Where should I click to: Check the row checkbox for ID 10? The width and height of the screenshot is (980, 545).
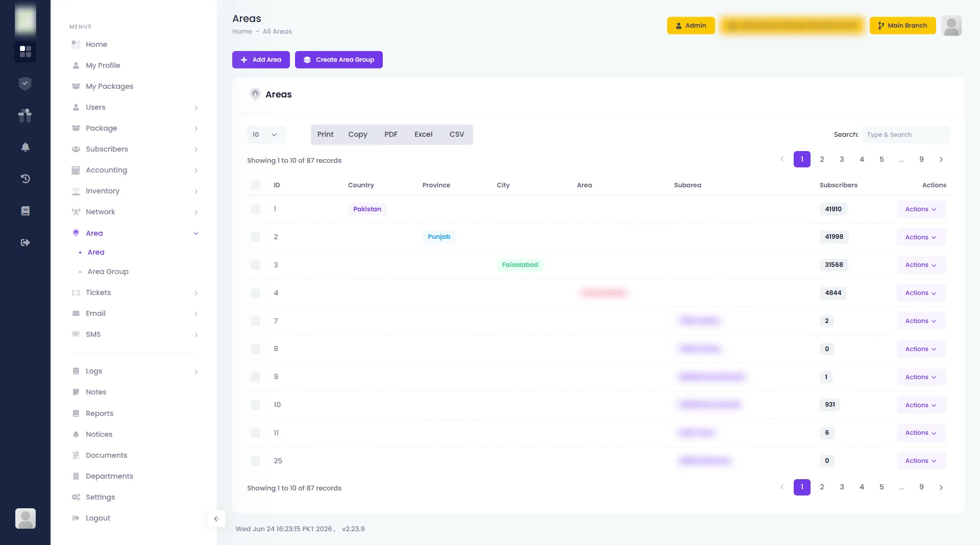(255, 405)
